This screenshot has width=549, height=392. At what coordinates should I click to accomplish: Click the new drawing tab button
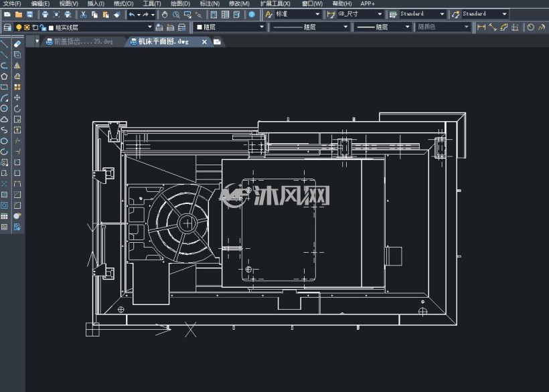click(x=217, y=42)
